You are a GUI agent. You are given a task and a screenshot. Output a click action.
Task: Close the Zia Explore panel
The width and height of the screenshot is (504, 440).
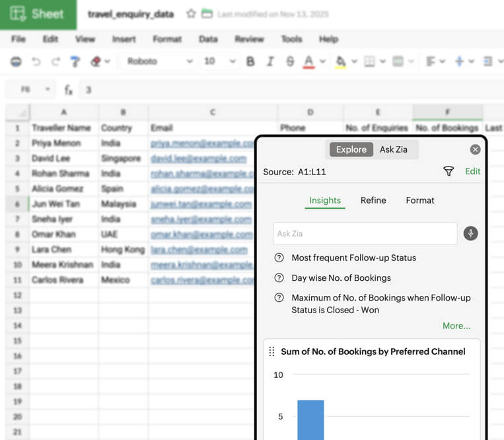point(475,149)
